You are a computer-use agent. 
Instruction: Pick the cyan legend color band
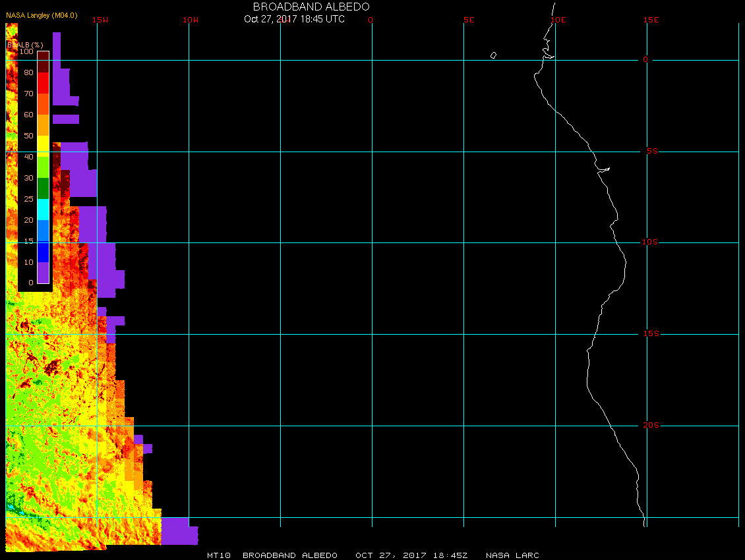[x=43, y=210]
